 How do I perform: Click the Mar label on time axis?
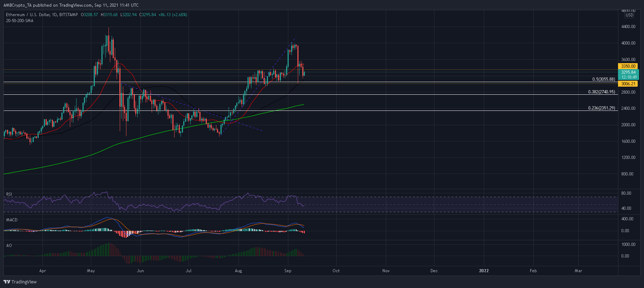coord(578,271)
